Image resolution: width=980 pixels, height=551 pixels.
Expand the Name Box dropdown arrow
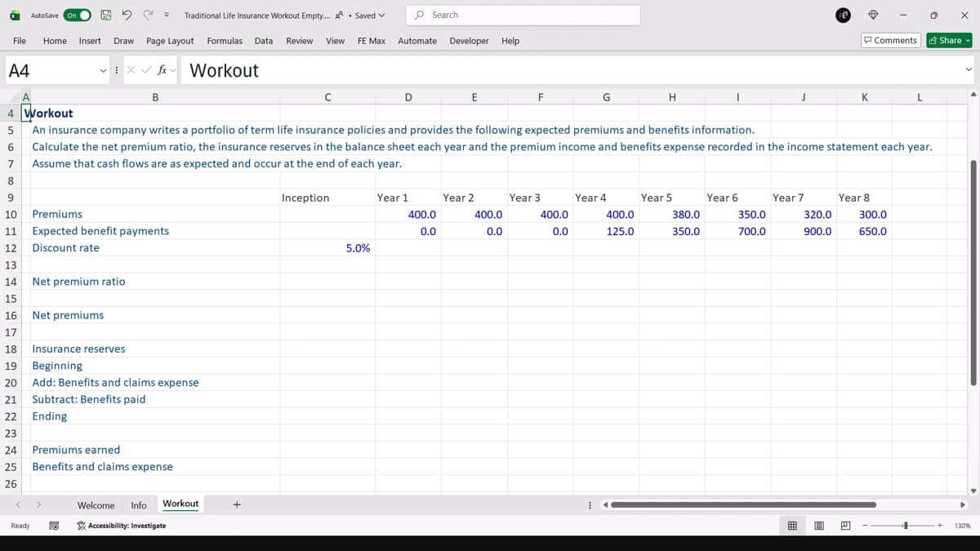pos(103,71)
